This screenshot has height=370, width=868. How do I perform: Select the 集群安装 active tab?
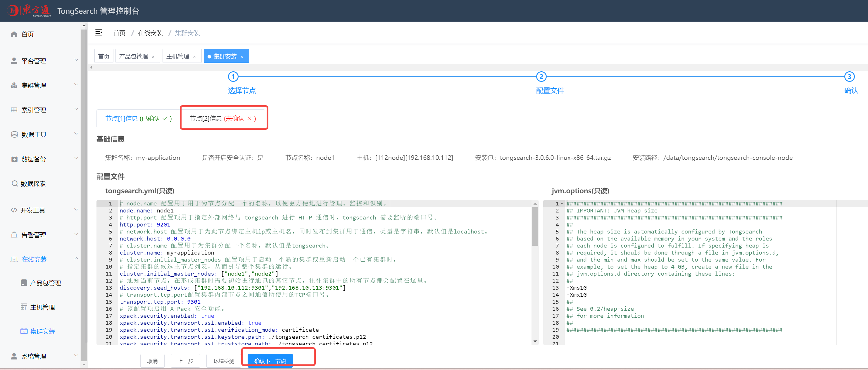(225, 56)
